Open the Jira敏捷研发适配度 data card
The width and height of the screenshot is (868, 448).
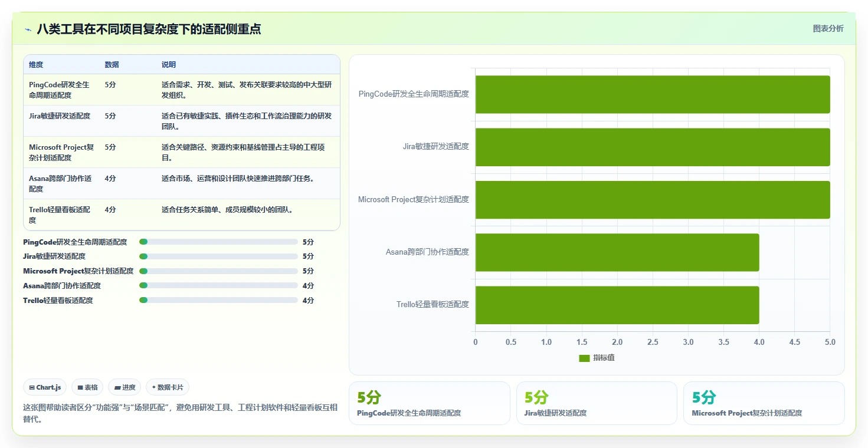[x=597, y=403]
